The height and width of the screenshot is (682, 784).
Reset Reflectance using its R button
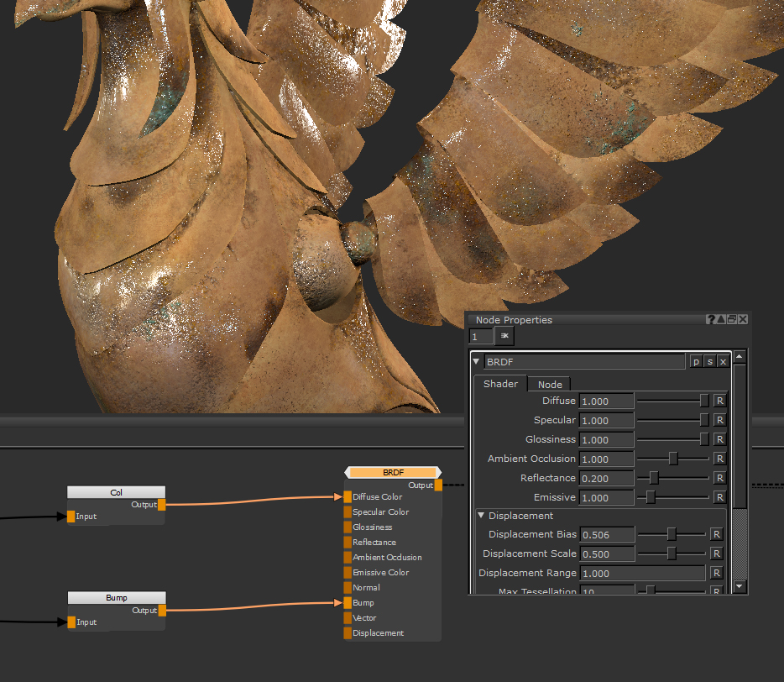pos(719,479)
